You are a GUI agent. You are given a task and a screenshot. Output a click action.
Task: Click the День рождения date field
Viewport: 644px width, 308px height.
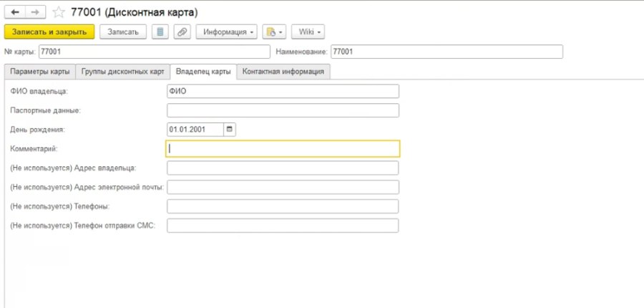pyautogui.click(x=195, y=130)
